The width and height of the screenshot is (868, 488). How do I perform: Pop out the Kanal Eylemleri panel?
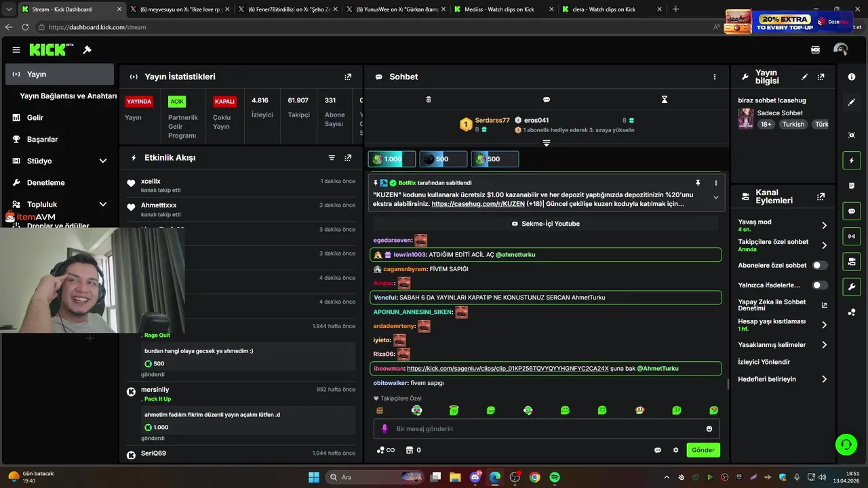point(821,197)
